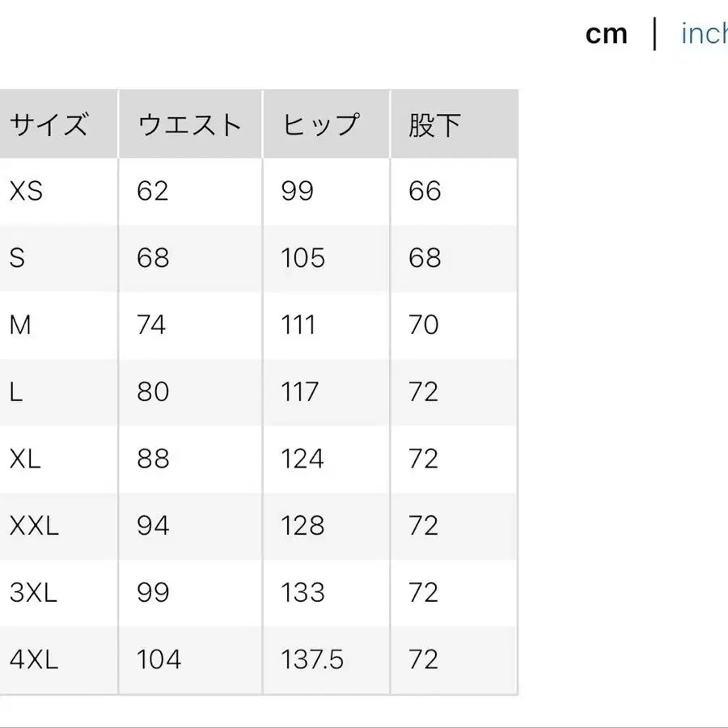728x728 pixels.
Task: Switch units to inch
Action: click(x=702, y=34)
